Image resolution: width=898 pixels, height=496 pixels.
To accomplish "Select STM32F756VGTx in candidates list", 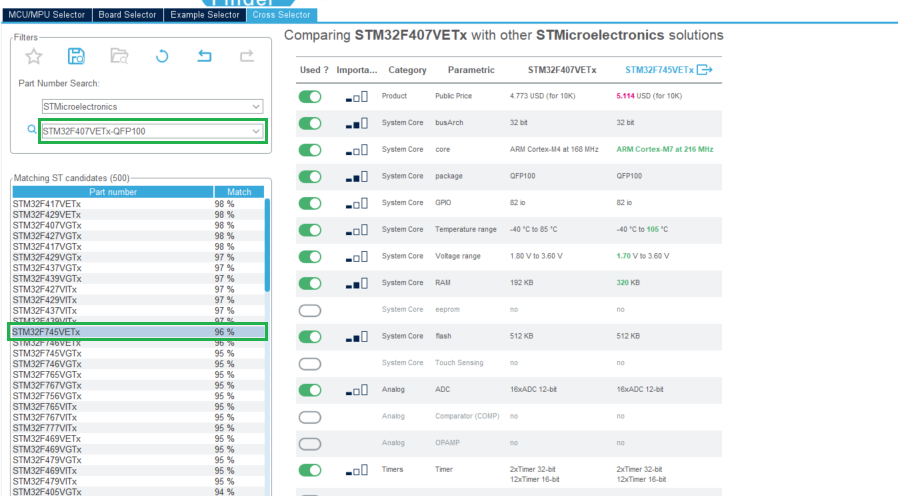I will (x=137, y=396).
